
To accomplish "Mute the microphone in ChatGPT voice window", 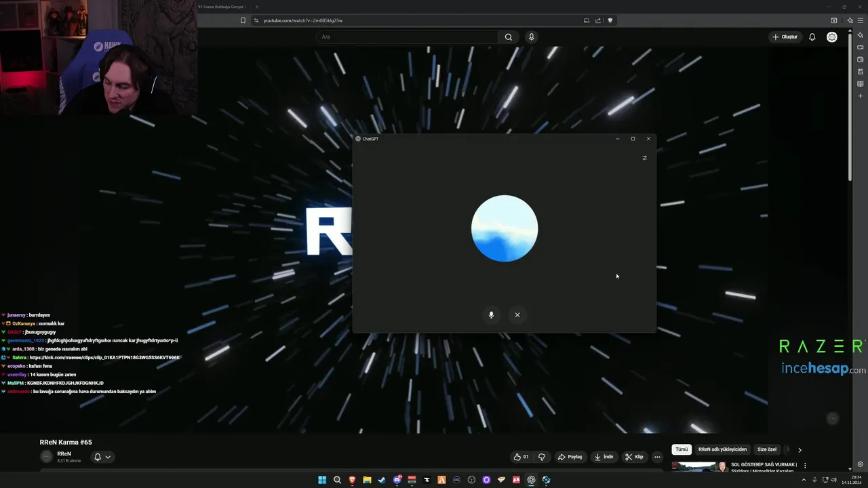I will click(x=491, y=314).
